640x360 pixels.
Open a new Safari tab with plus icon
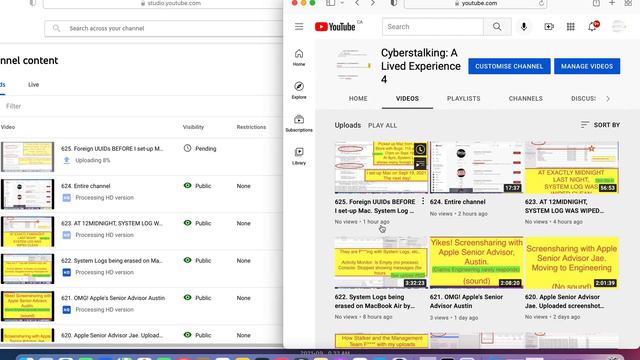point(612,3)
